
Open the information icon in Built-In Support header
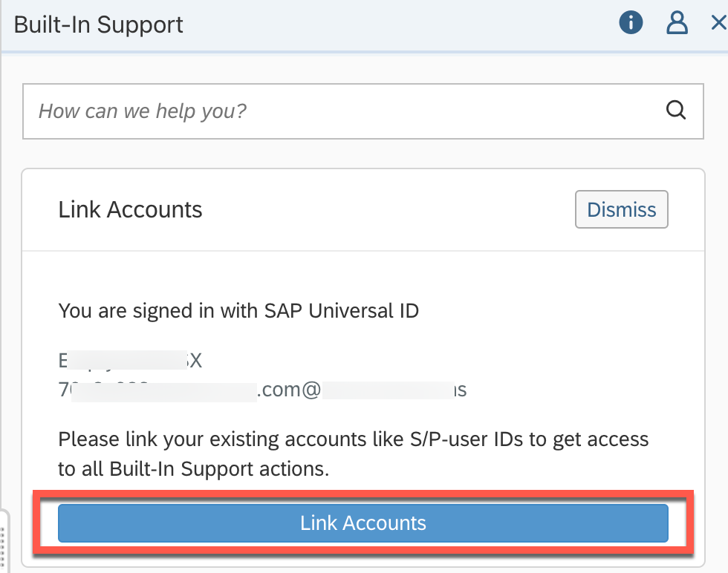tap(631, 22)
